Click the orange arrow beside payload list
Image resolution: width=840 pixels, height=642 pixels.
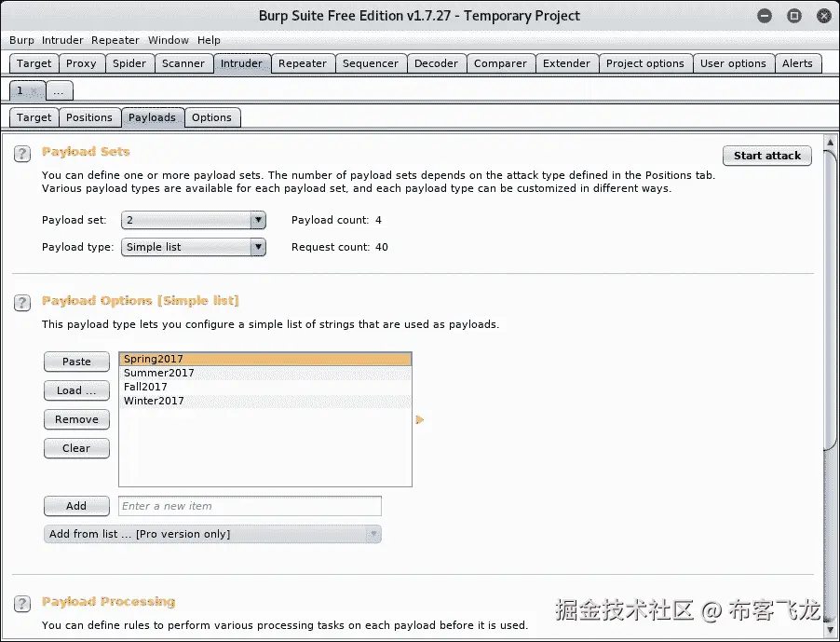419,419
